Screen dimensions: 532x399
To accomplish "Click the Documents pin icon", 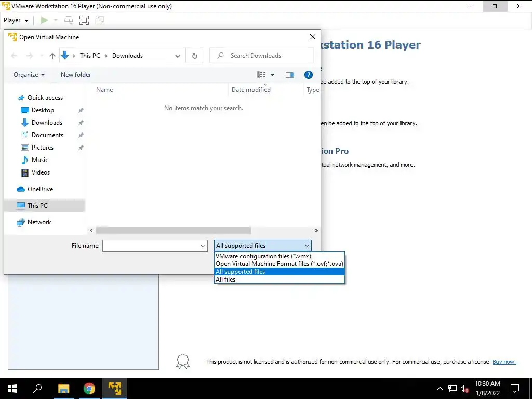I will (x=81, y=135).
